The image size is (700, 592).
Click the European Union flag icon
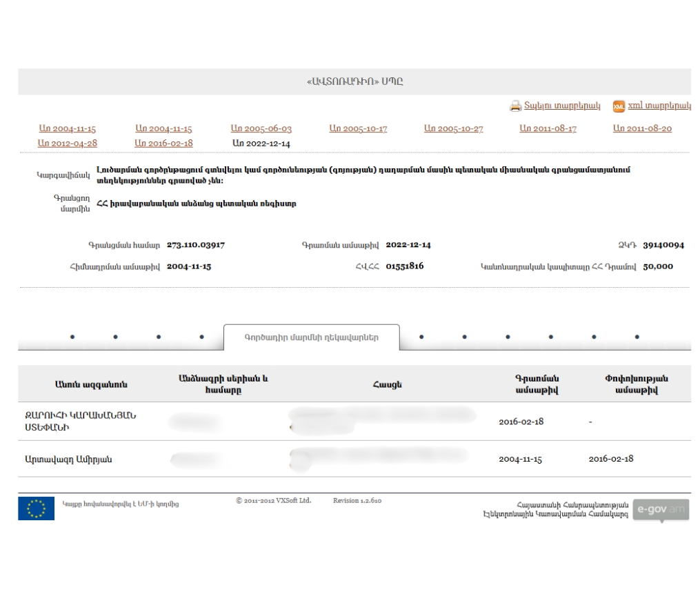click(36, 509)
